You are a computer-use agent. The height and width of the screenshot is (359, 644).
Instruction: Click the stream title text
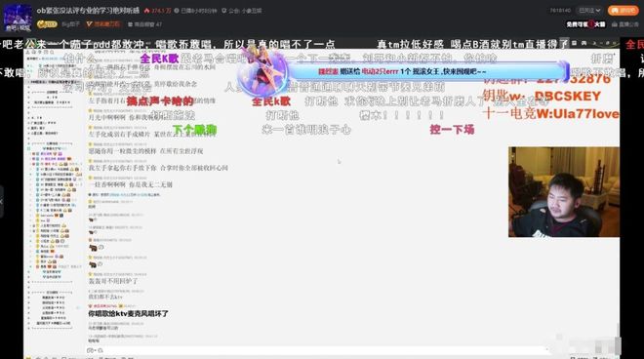tap(88, 11)
